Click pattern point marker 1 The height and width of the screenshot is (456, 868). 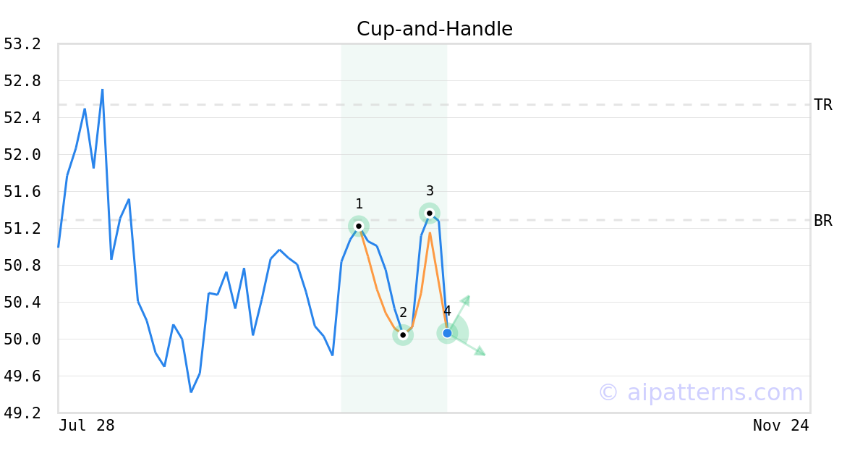click(359, 226)
